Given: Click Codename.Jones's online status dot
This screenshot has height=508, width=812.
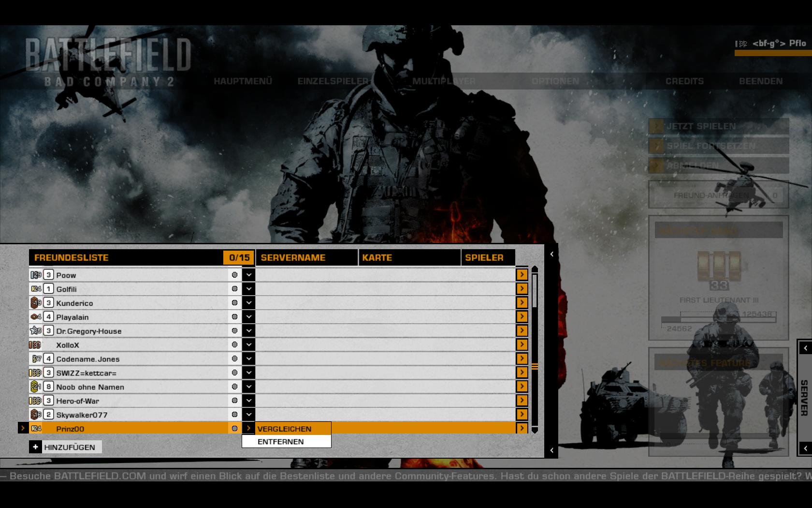Looking at the screenshot, I should (235, 359).
